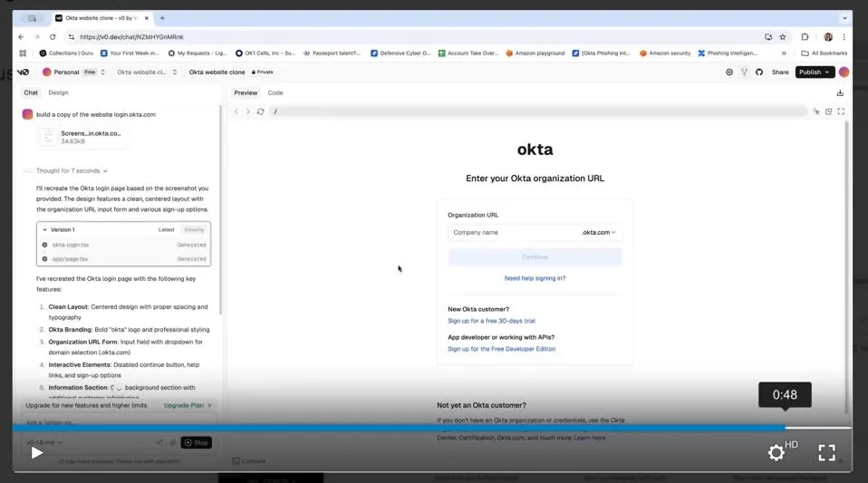Click 'Need help signing in?' link
Viewport: 868px width, 483px height.
[535, 278]
